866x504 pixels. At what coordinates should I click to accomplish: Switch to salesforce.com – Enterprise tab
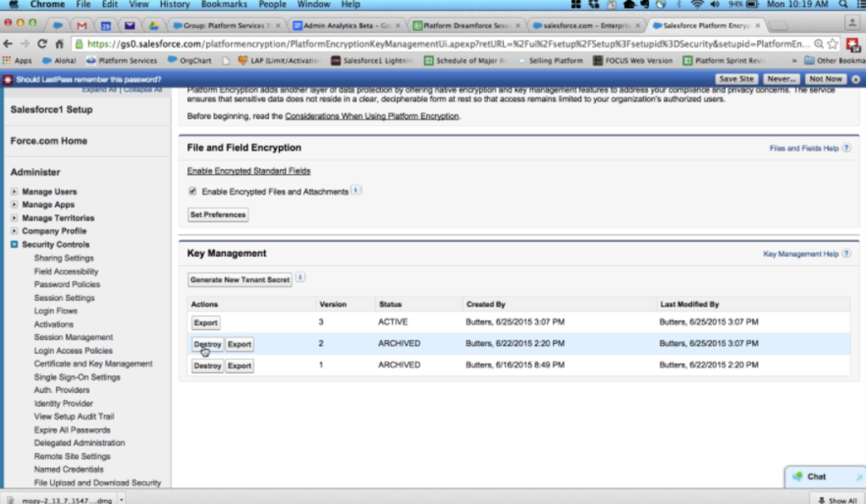point(586,26)
